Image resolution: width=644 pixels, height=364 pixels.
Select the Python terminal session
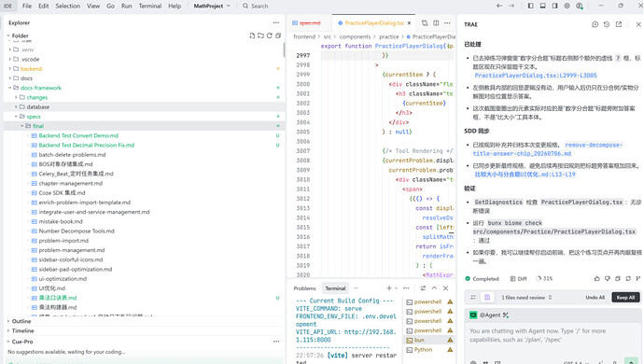pyautogui.click(x=429, y=350)
